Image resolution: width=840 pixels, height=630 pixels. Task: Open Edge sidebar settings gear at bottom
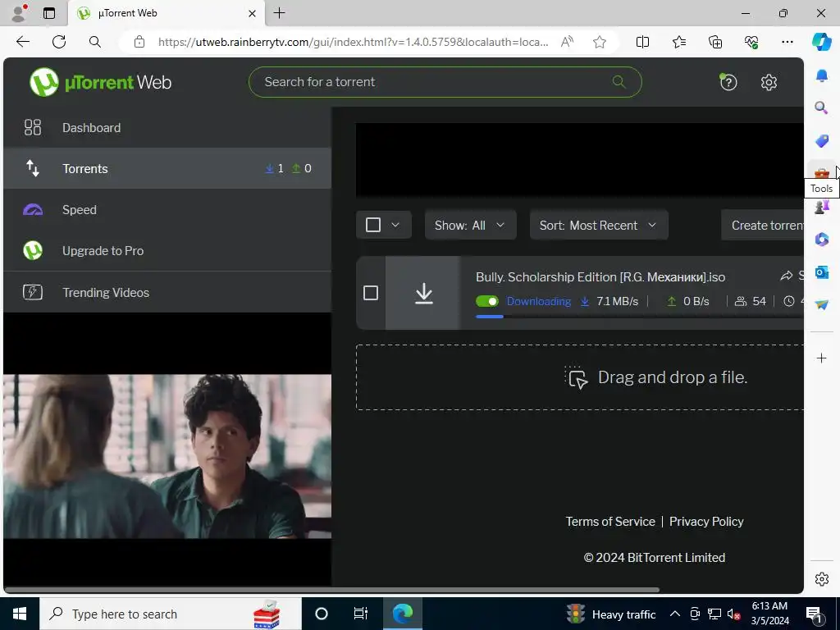(821, 579)
